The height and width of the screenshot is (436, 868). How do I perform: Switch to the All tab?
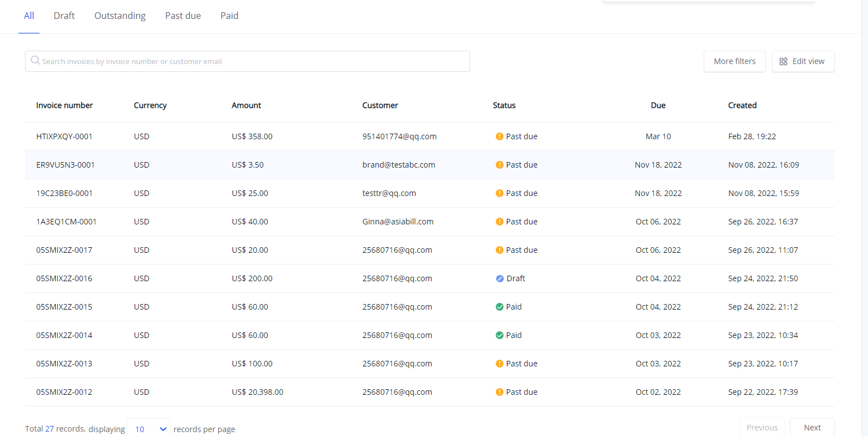click(x=29, y=16)
